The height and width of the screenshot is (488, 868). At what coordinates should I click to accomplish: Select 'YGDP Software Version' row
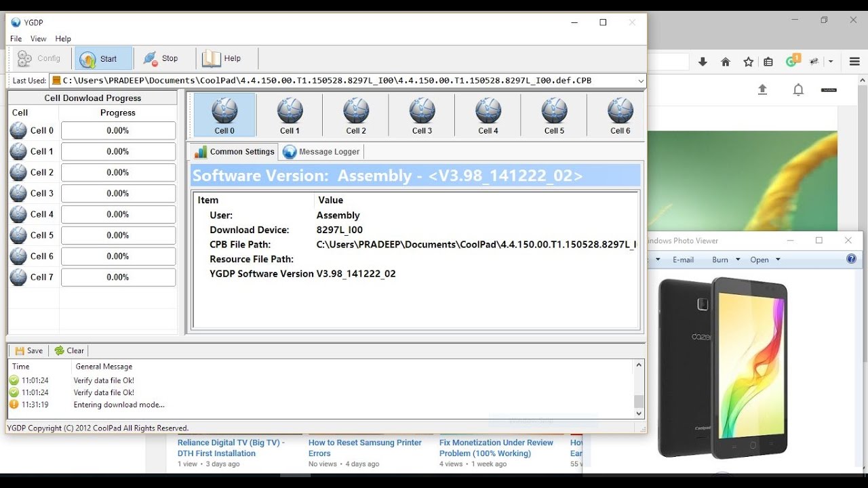click(x=416, y=274)
